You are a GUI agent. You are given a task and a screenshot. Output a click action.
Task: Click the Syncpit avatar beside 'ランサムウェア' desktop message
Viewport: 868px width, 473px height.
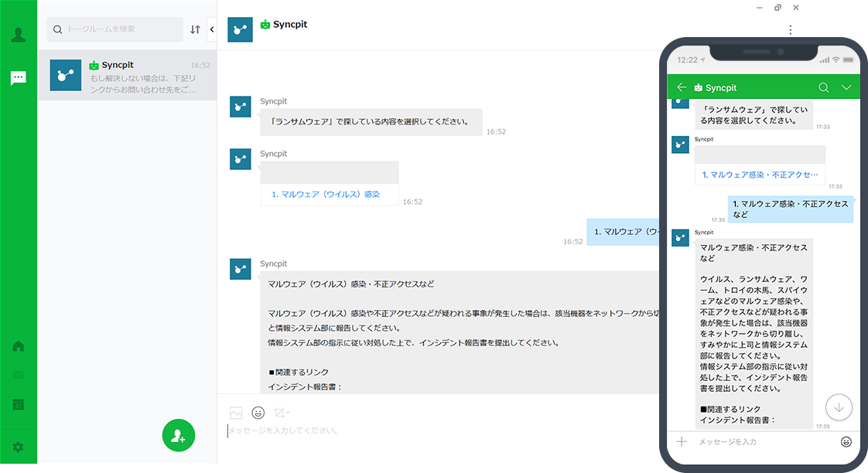click(x=241, y=106)
